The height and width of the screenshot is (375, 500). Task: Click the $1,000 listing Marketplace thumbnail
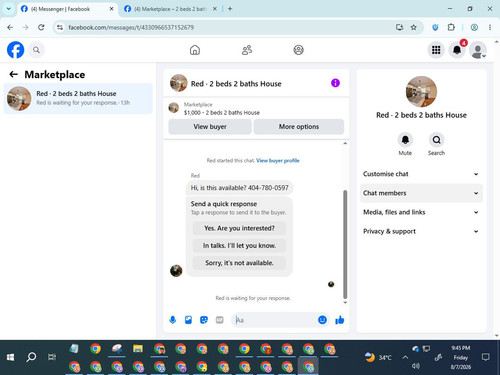pos(173,108)
